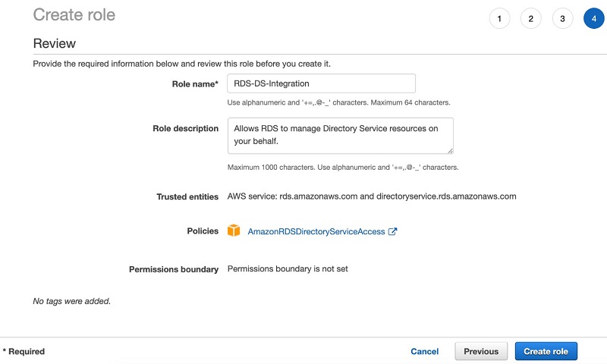Click the Review section heading
This screenshot has width=607, height=364.
(54, 43)
